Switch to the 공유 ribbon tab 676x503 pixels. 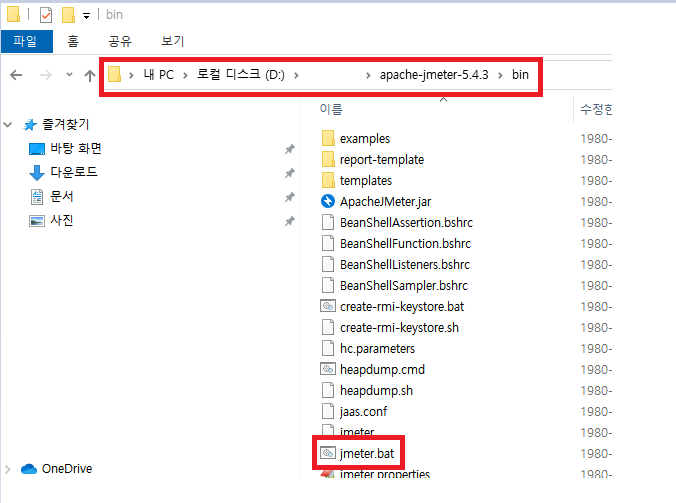coord(119,41)
